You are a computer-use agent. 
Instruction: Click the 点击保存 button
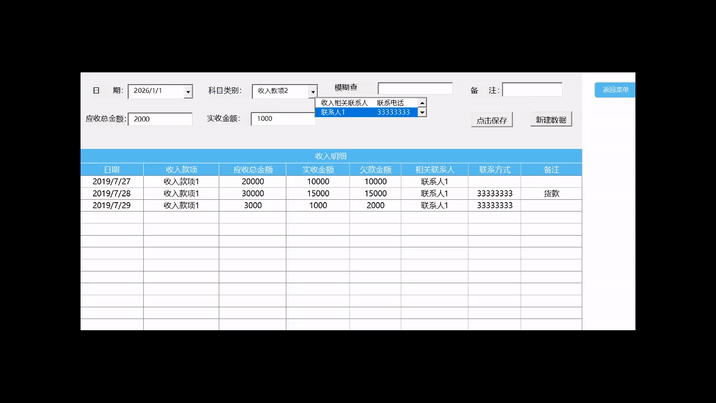pyautogui.click(x=491, y=120)
